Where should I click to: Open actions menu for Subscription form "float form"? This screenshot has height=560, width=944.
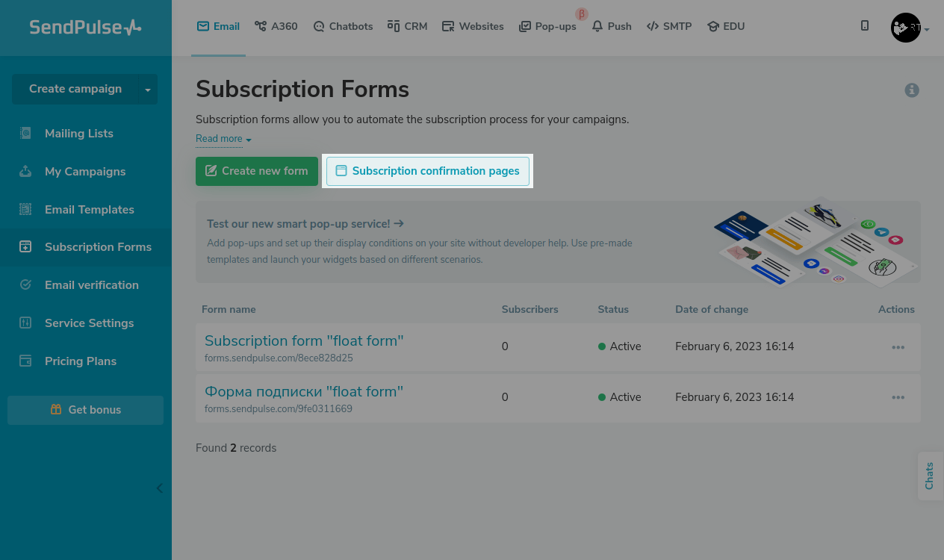tap(898, 347)
